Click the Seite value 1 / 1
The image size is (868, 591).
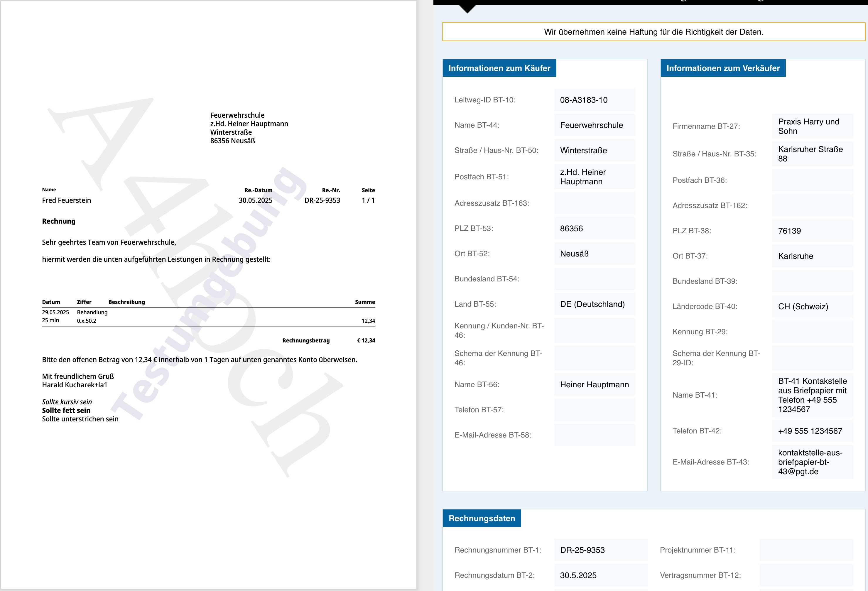pos(368,200)
